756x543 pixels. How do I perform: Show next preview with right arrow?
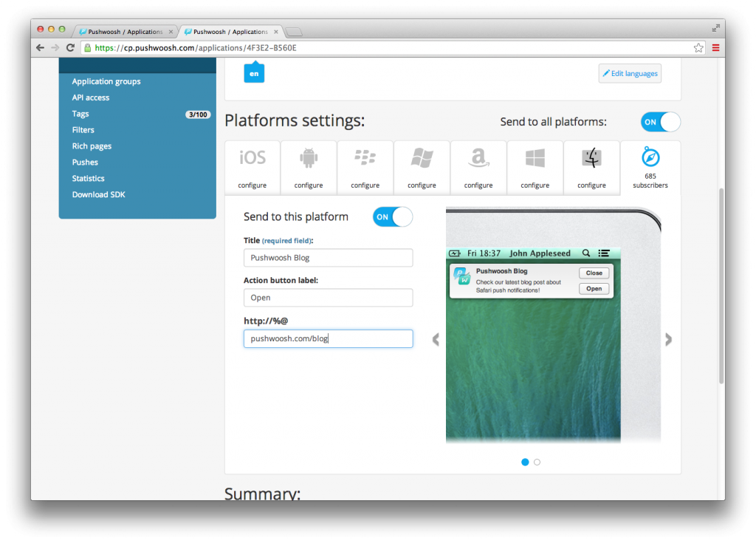coord(668,339)
